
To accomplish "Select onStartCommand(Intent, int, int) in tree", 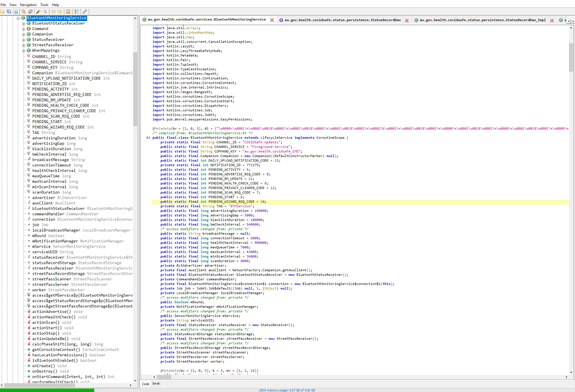I will click(x=73, y=377).
